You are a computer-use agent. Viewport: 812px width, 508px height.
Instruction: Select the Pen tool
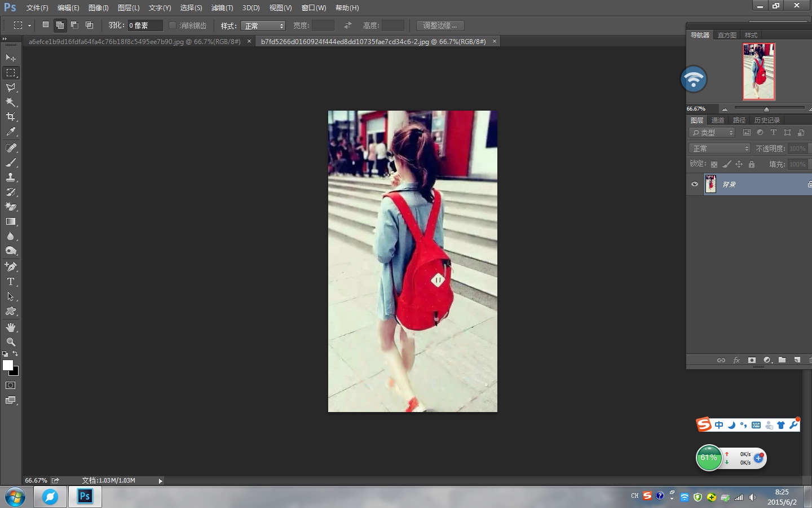pos(11,266)
